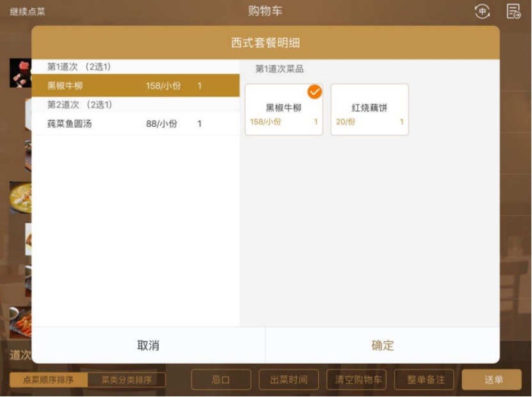The width and height of the screenshot is (532, 397).
Task: Click the language switch icon at top right
Action: coord(482,12)
